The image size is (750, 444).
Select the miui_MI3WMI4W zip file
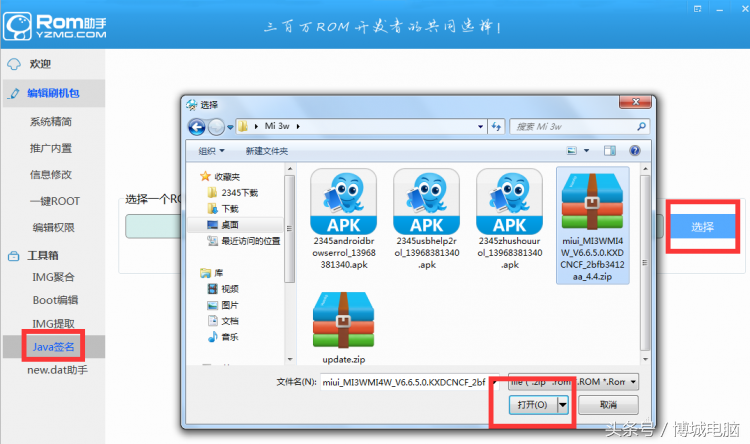click(x=593, y=225)
